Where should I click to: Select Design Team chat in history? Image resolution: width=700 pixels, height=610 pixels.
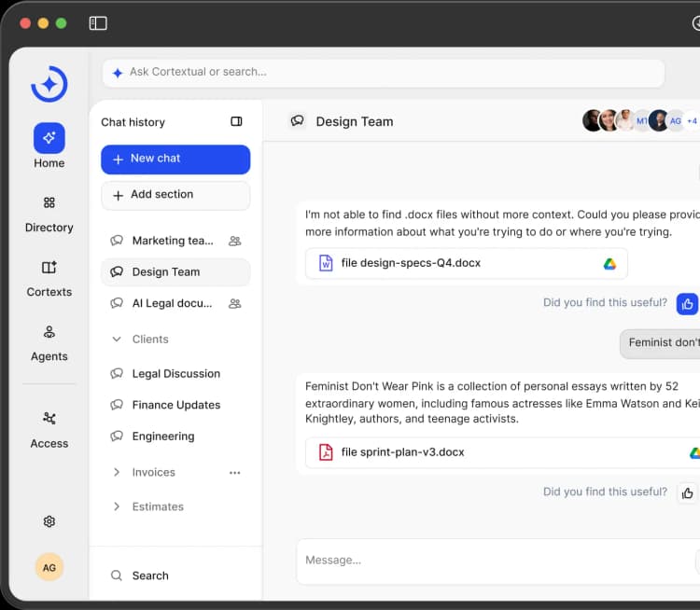click(175, 272)
